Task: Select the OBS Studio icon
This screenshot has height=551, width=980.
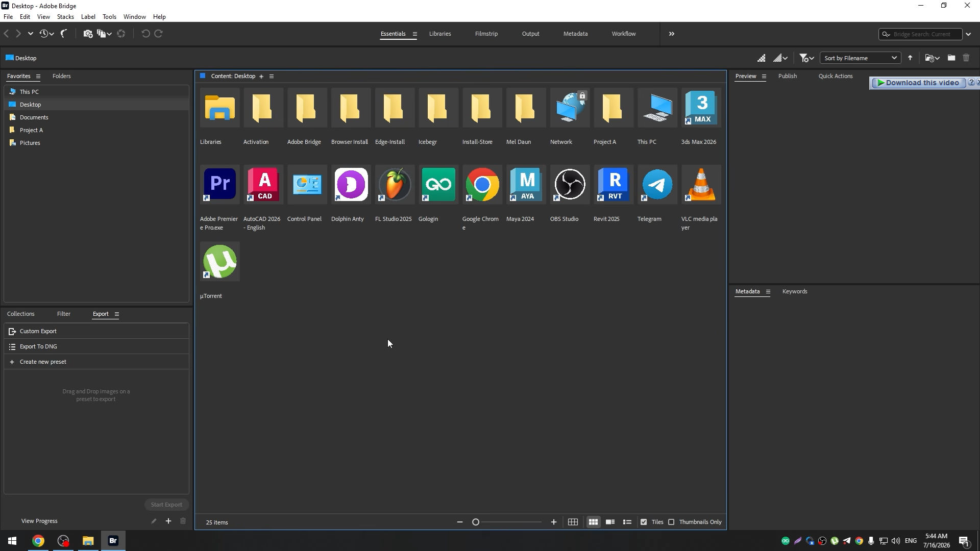Action: pyautogui.click(x=570, y=185)
